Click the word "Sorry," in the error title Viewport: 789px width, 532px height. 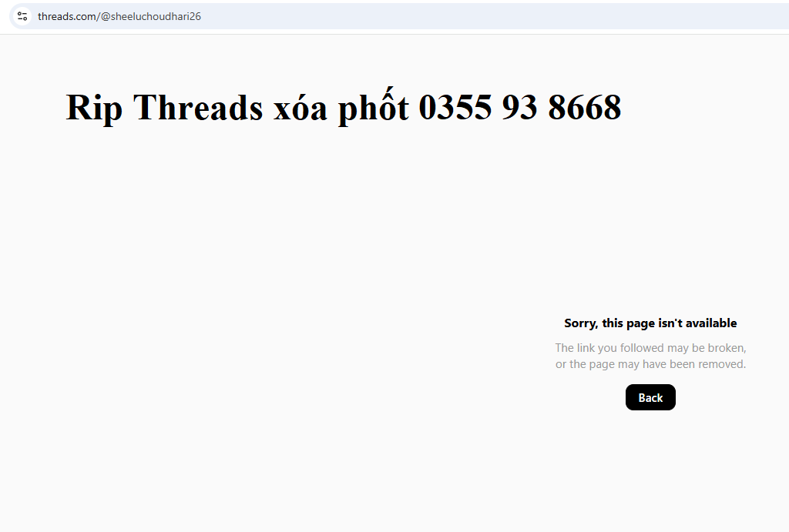pos(581,323)
